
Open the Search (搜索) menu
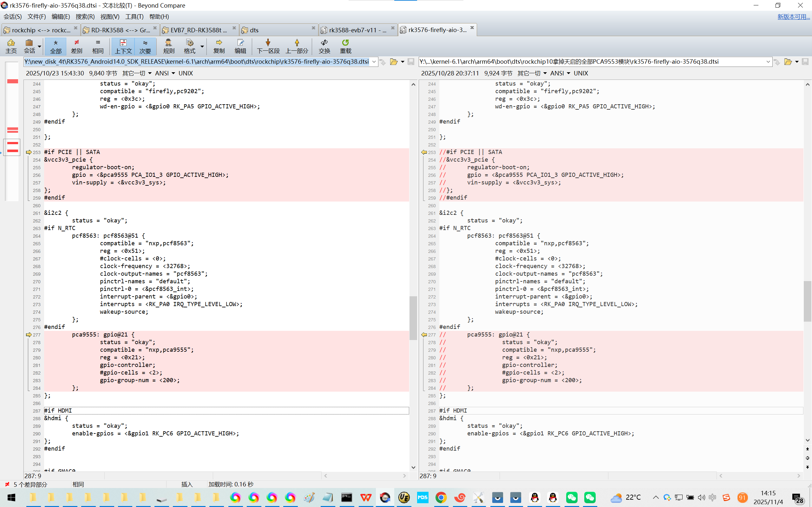click(x=85, y=16)
